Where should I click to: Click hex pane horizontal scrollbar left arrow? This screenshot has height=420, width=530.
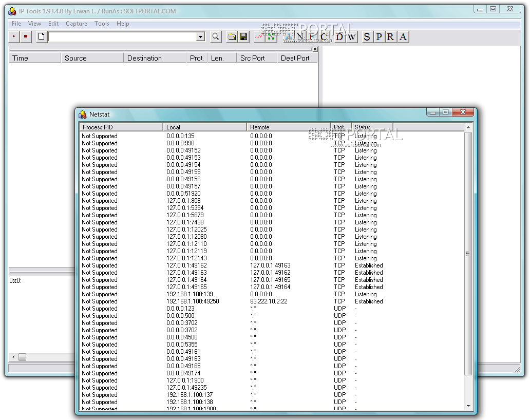point(13,357)
